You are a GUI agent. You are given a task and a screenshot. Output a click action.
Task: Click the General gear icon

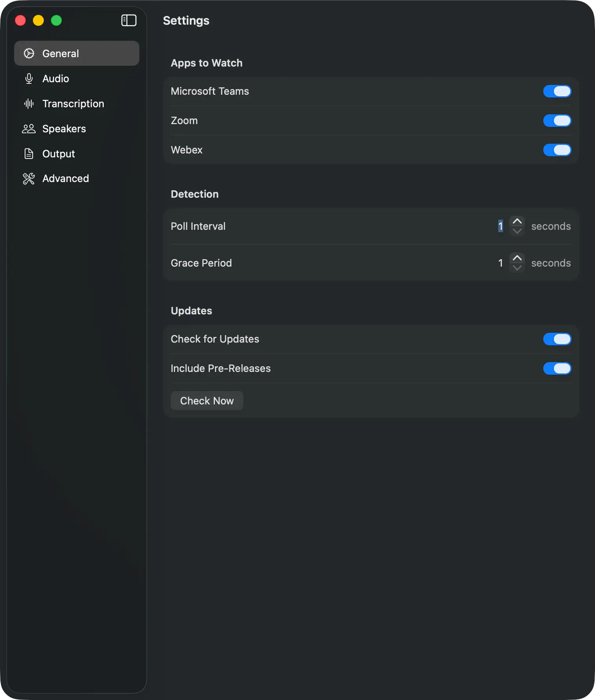[29, 53]
